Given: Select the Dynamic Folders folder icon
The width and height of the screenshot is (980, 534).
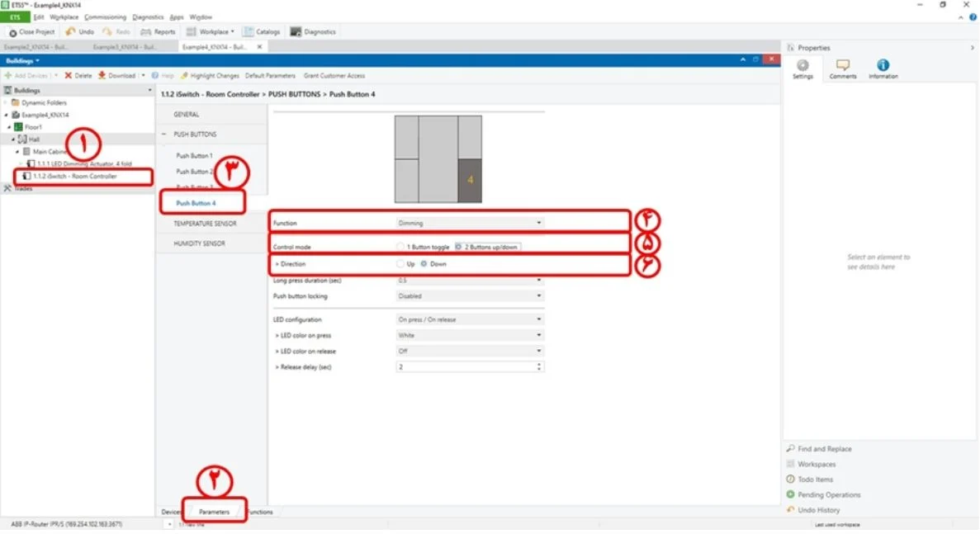Looking at the screenshot, I should click(16, 102).
